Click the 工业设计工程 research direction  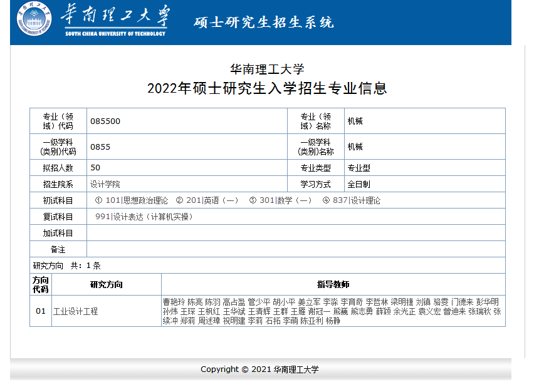[x=76, y=311]
